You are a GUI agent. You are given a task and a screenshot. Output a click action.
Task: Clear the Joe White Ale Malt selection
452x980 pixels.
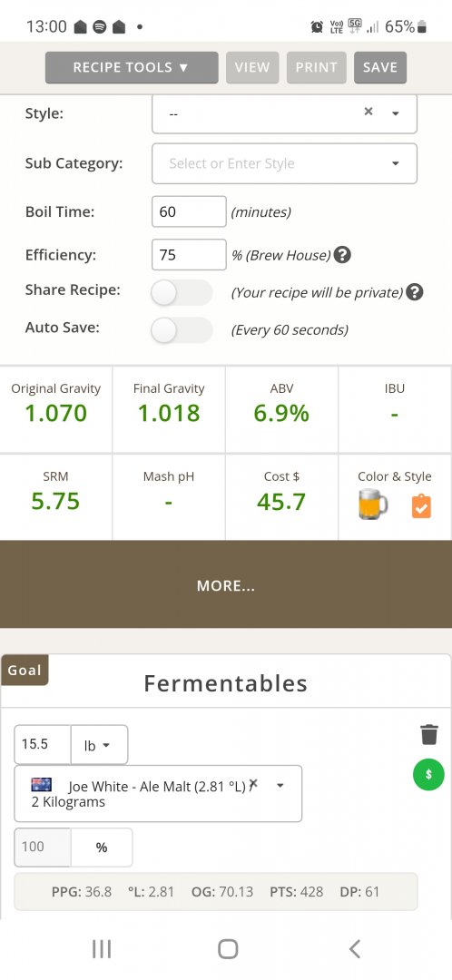point(253,784)
